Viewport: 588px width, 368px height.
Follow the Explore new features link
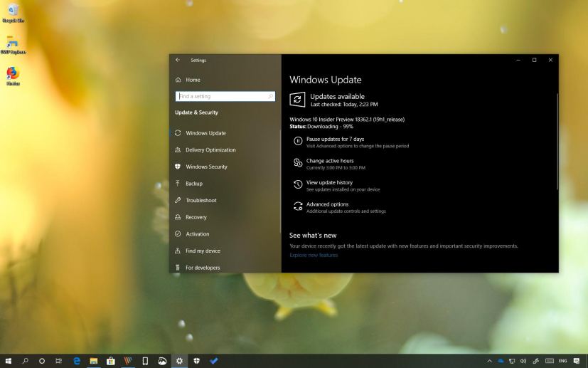[x=314, y=255]
